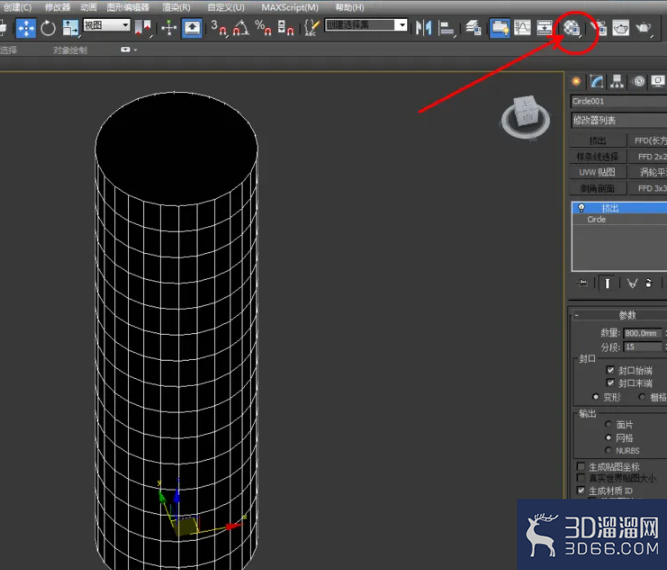Click the 倒角剖面 modifier button
Screen dimensions: 667x570
coord(598,188)
